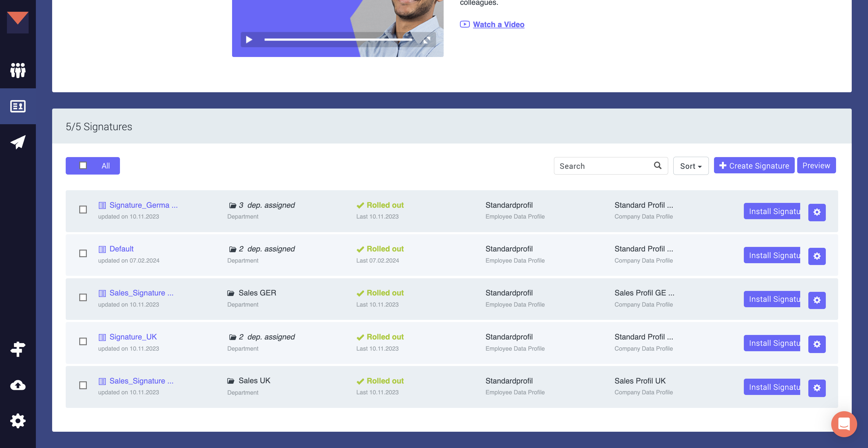Expand the Sort dropdown
The height and width of the screenshot is (448, 868).
tap(690, 166)
